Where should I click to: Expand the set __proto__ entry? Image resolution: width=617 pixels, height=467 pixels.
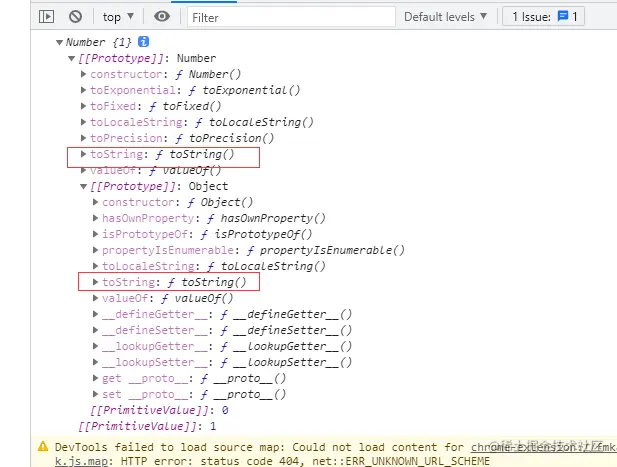click(95, 394)
